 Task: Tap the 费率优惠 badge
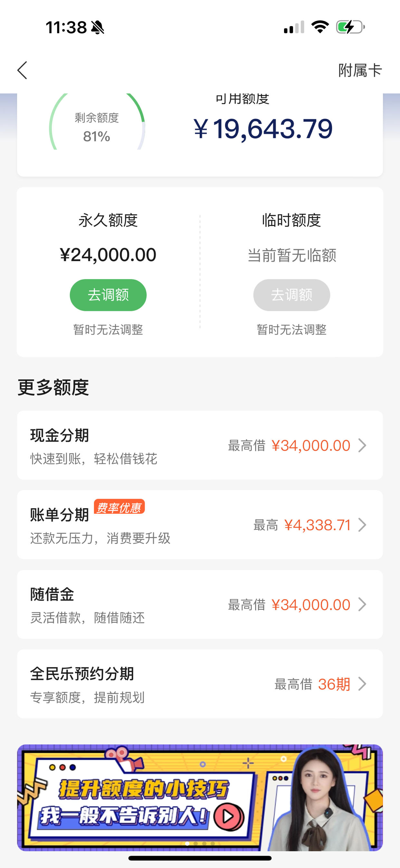[119, 507]
